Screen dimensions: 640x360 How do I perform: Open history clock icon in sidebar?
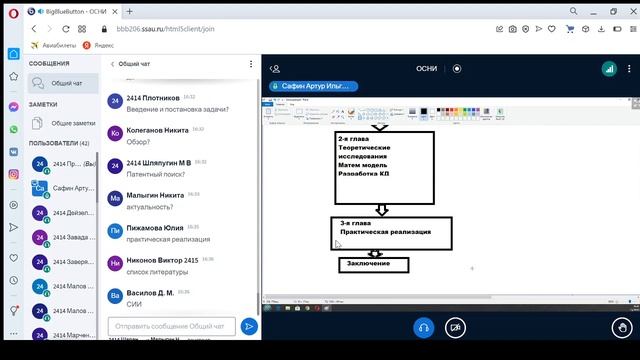[13, 280]
